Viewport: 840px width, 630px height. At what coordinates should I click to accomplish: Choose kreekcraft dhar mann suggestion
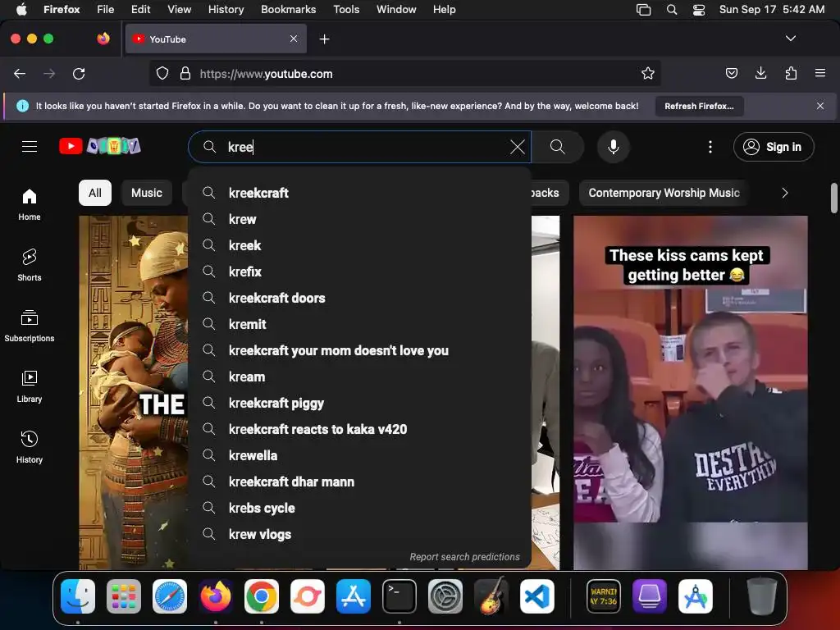pos(359,482)
